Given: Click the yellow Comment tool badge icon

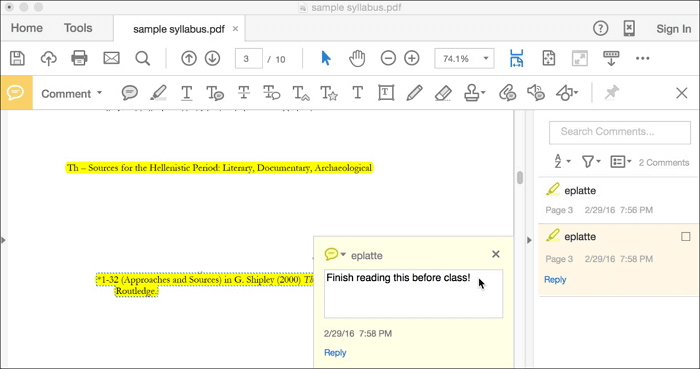Looking at the screenshot, I should click(x=16, y=93).
